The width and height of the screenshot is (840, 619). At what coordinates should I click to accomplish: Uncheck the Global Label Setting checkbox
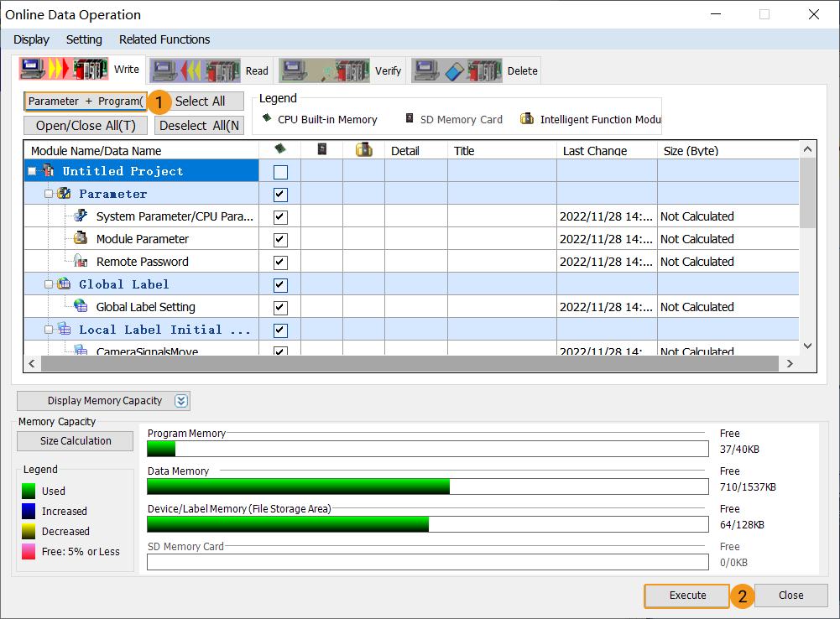pos(279,307)
